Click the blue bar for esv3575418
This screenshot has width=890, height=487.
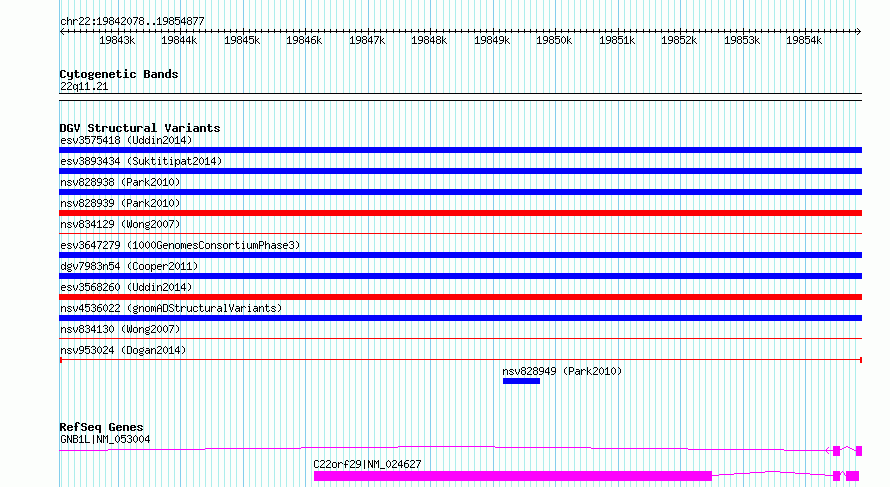coord(460,150)
